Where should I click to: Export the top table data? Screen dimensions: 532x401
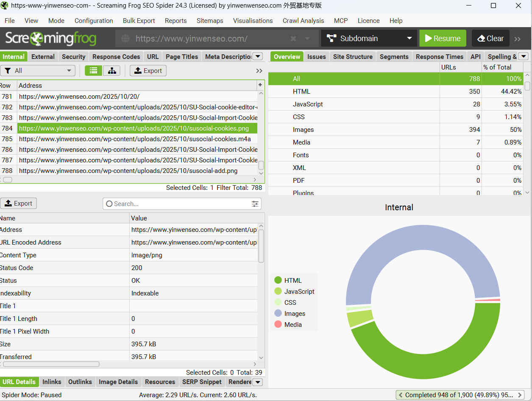(x=148, y=71)
